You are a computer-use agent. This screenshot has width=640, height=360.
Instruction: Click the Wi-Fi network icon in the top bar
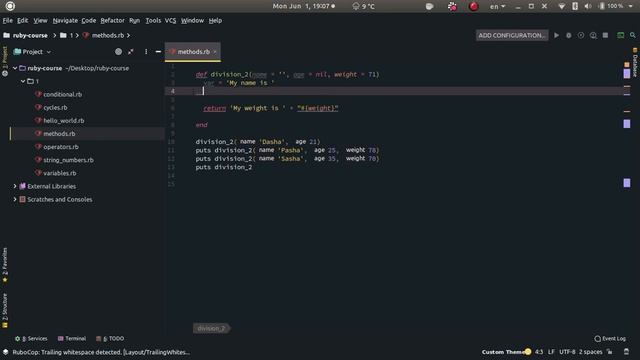pyautogui.click(x=562, y=6)
